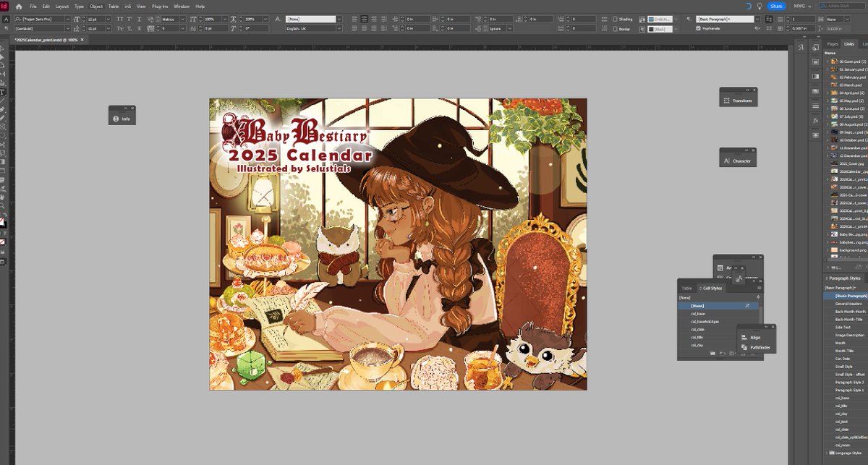The width and height of the screenshot is (868, 465).
Task: Click the blue Share button
Action: click(775, 6)
